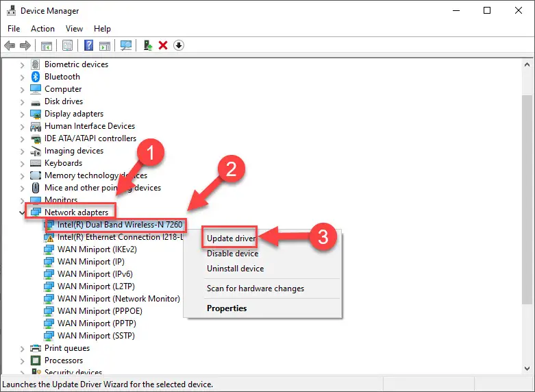Click the Device Manager title bar icon

click(11, 10)
